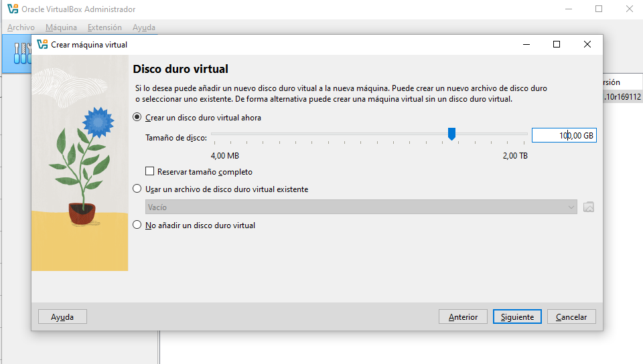Select 'Usar un archivo de disco duro virtual existente'
This screenshot has height=364, width=643.
tap(137, 189)
